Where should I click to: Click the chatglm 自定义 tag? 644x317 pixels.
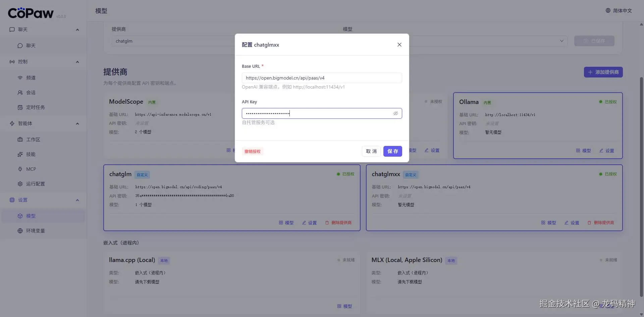point(142,175)
